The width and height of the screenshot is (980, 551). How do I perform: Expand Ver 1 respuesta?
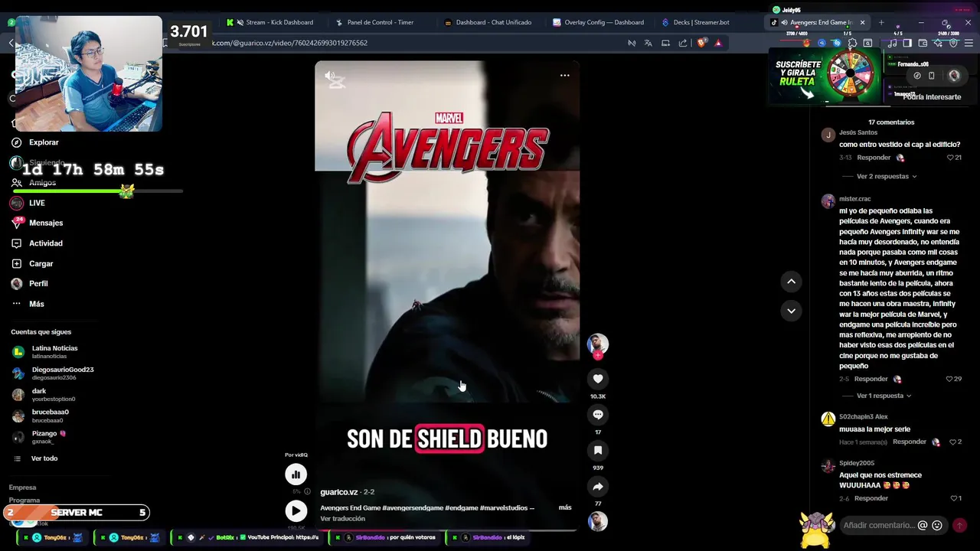click(x=884, y=396)
